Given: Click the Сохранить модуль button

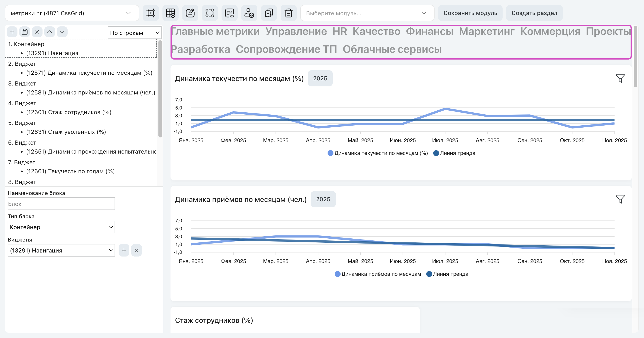Looking at the screenshot, I should click(x=470, y=13).
